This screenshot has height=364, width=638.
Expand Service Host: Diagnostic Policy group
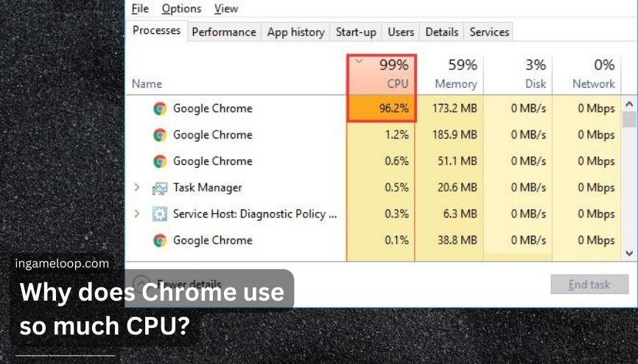[x=137, y=214]
